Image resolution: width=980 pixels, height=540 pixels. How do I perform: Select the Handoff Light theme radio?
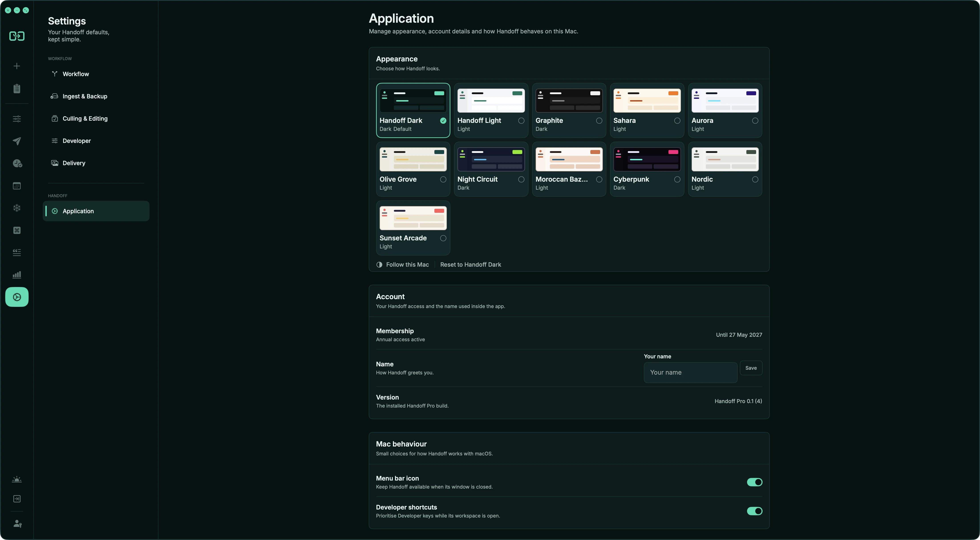pos(521,121)
